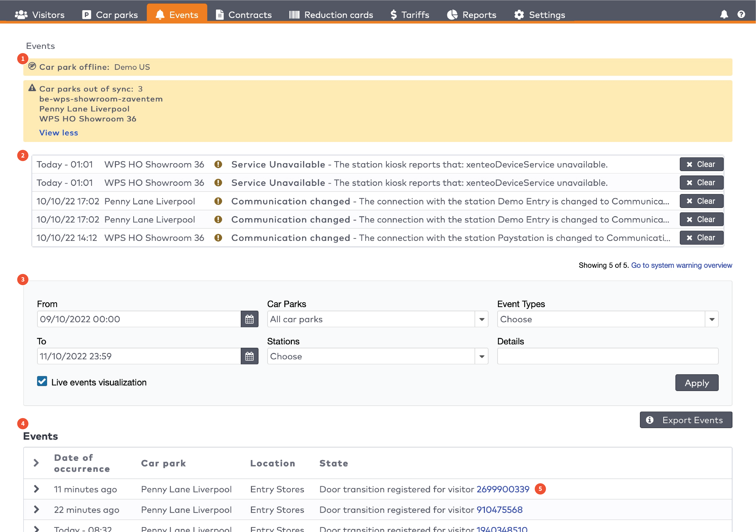Expand the 11 minutes ago event row
Image resolution: width=756 pixels, height=532 pixels.
(x=37, y=489)
